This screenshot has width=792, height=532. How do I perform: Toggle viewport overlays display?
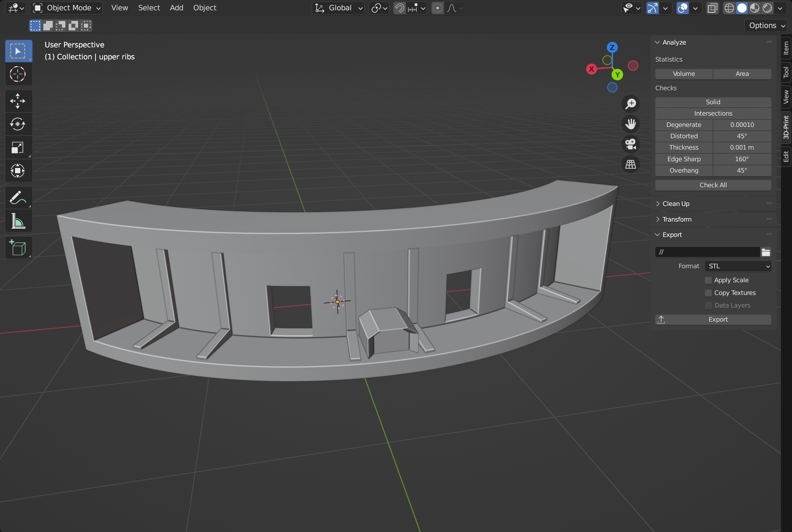point(682,8)
